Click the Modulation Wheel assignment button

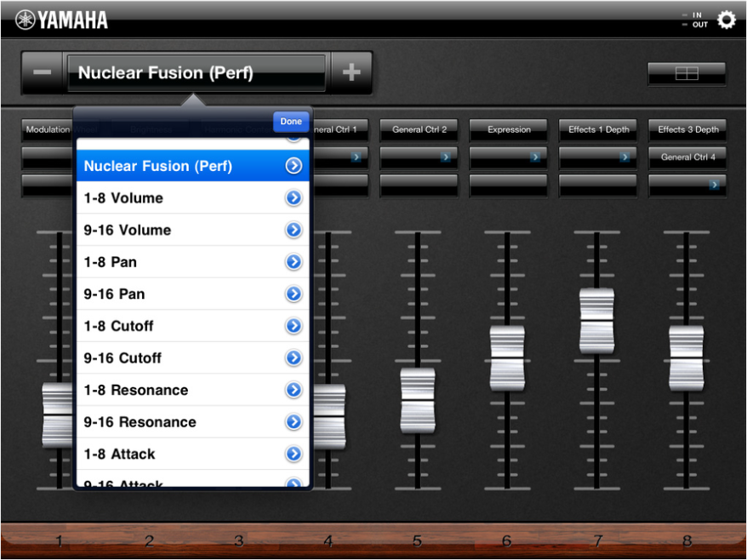(47, 129)
